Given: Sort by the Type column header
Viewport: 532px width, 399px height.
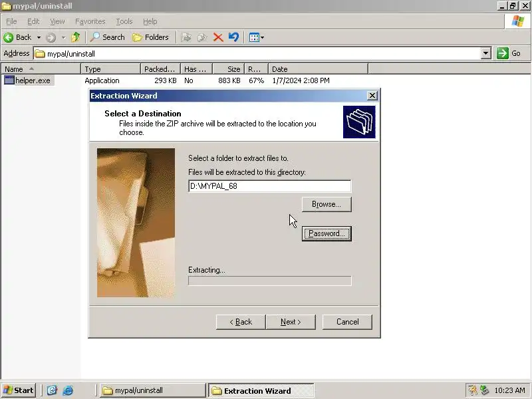Looking at the screenshot, I should point(110,69).
